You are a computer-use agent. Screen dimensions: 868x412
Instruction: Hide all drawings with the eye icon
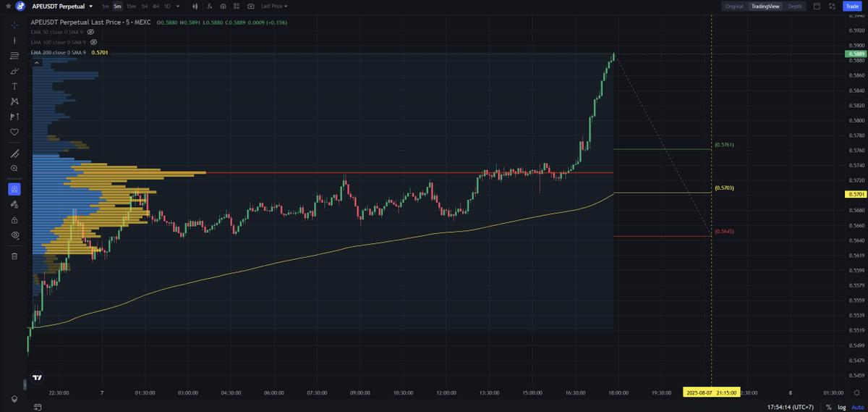[14, 235]
